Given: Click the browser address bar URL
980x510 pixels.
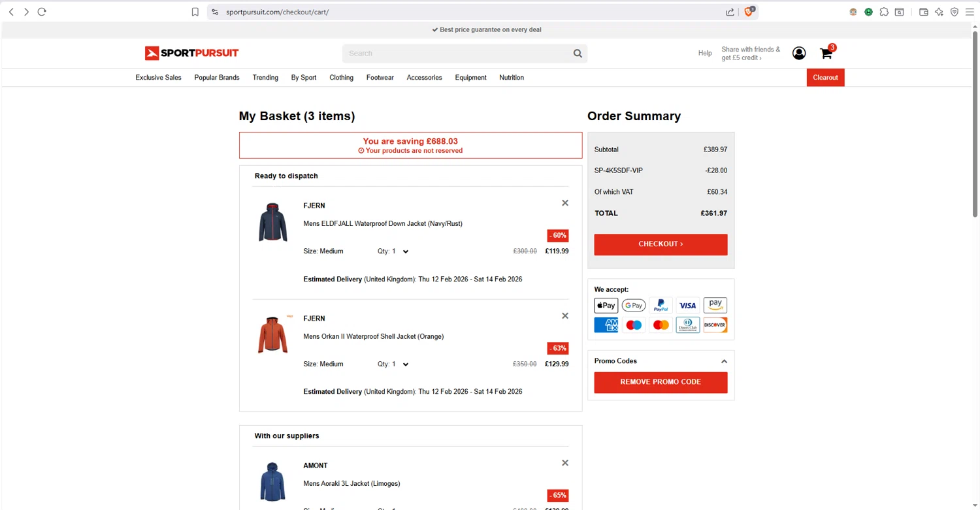Looking at the screenshot, I should coord(277,12).
